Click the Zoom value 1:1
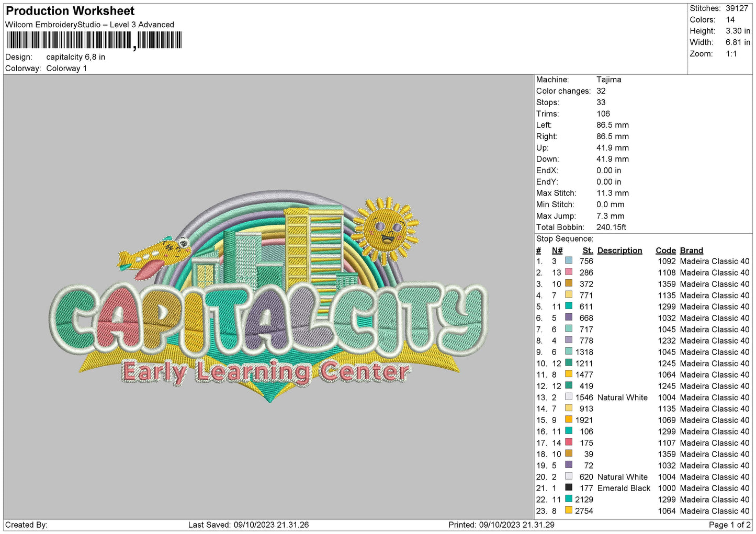 pyautogui.click(x=731, y=54)
